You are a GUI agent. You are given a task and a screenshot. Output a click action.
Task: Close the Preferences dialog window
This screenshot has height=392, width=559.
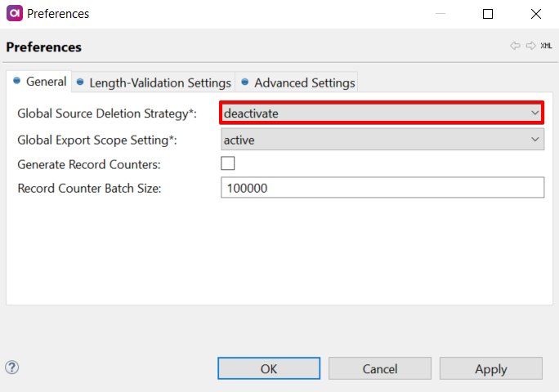[535, 14]
